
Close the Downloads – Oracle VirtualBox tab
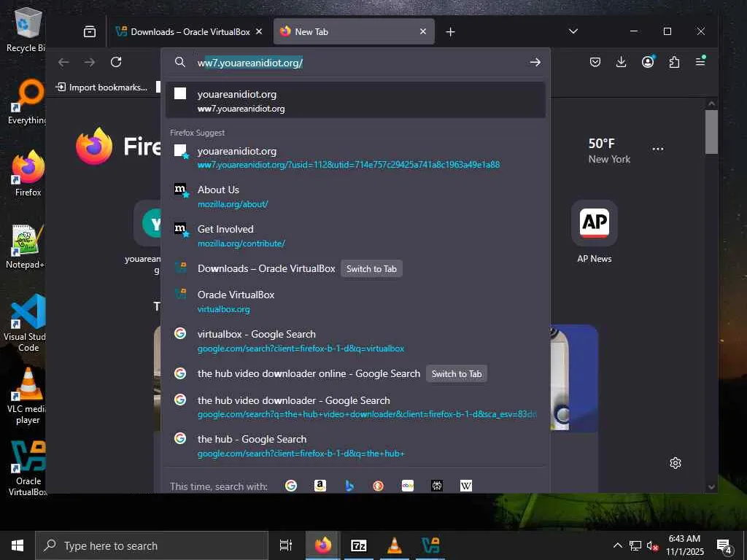click(x=259, y=31)
